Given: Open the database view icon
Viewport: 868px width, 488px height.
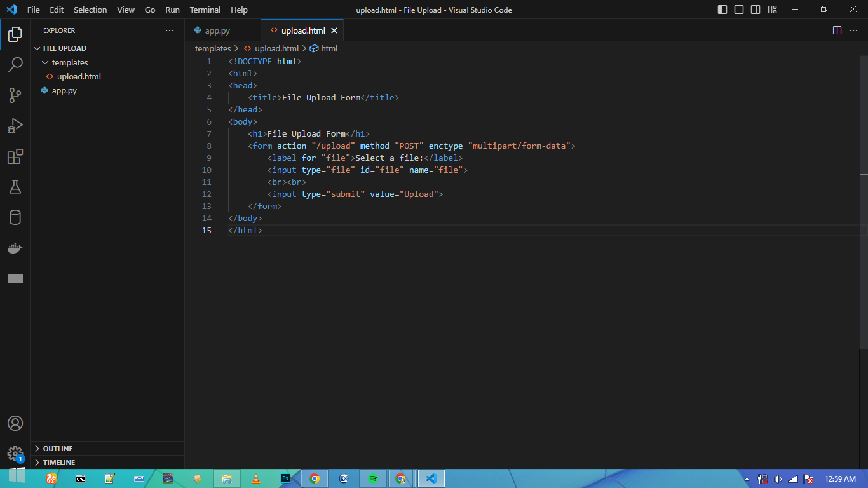Looking at the screenshot, I should click(15, 217).
